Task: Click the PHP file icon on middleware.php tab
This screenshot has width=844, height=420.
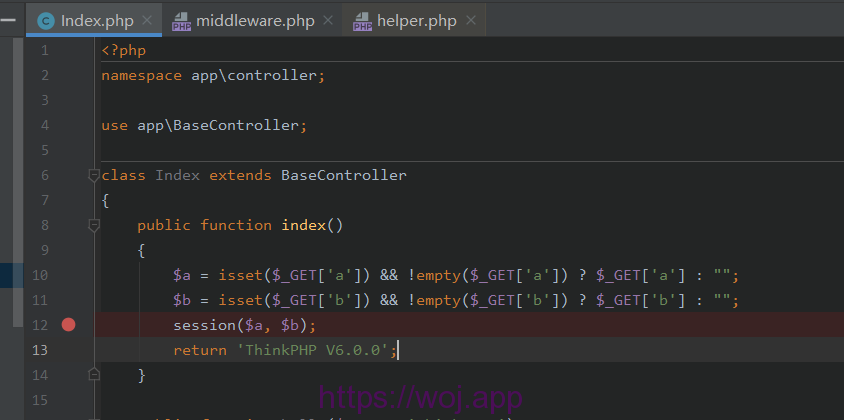Action: [181, 20]
